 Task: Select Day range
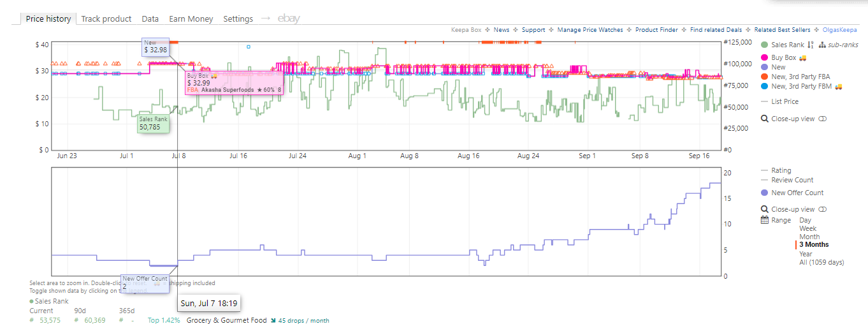[806, 220]
